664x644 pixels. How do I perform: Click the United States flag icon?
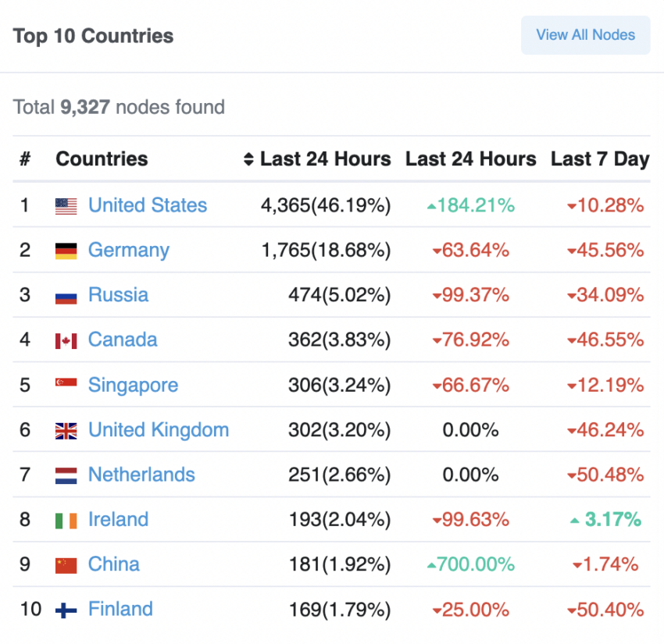coord(66,207)
